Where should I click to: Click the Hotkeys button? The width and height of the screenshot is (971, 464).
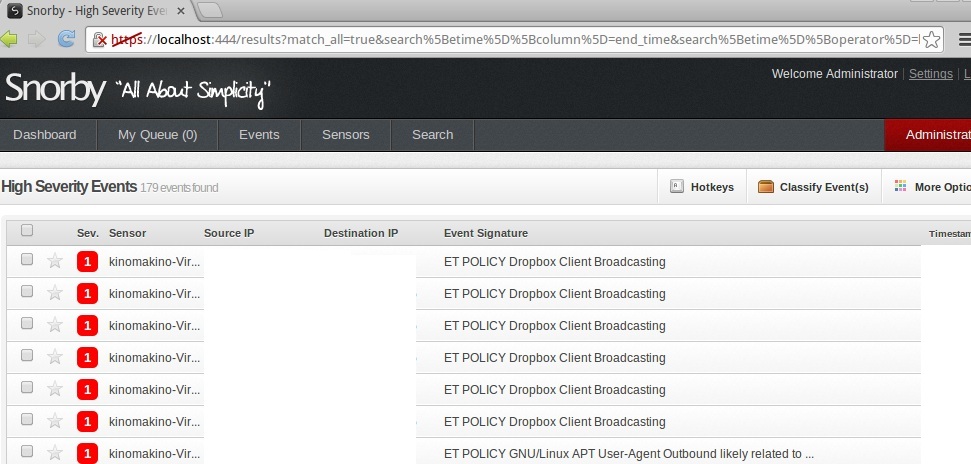[701, 187]
